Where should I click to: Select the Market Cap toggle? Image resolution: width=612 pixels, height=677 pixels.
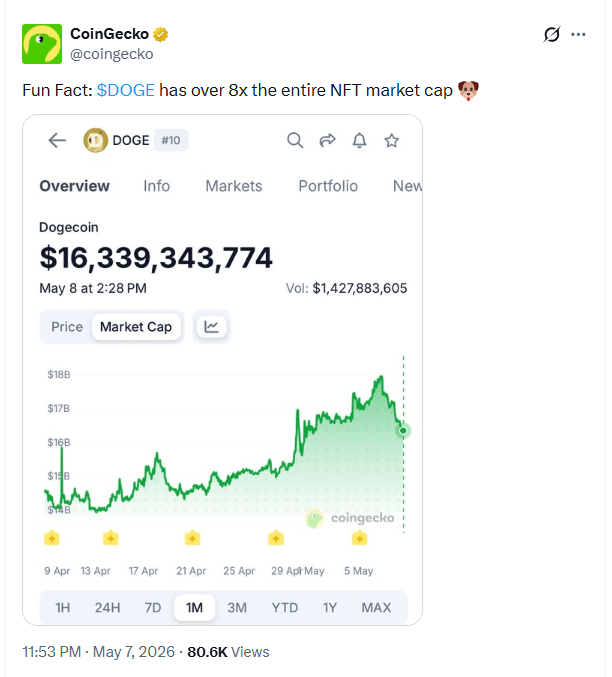136,327
